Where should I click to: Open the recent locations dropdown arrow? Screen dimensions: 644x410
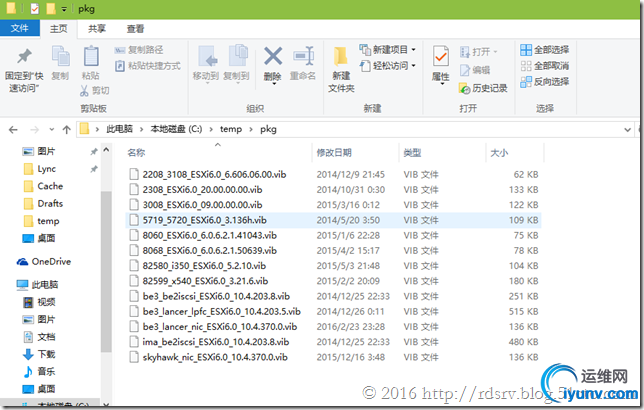pos(51,130)
